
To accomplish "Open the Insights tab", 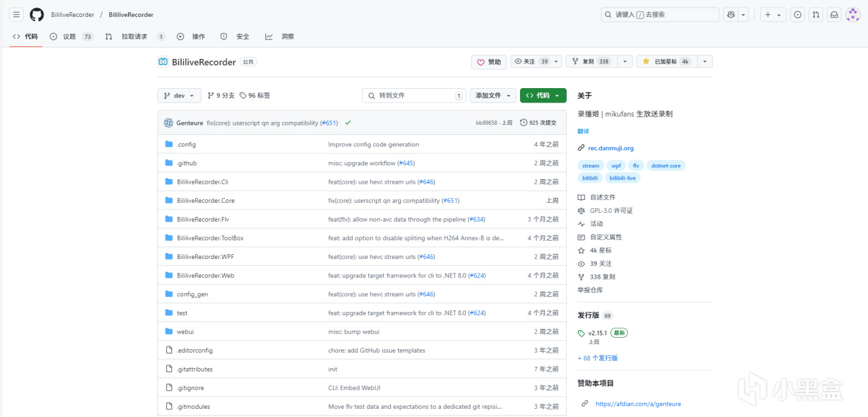I will click(x=279, y=37).
